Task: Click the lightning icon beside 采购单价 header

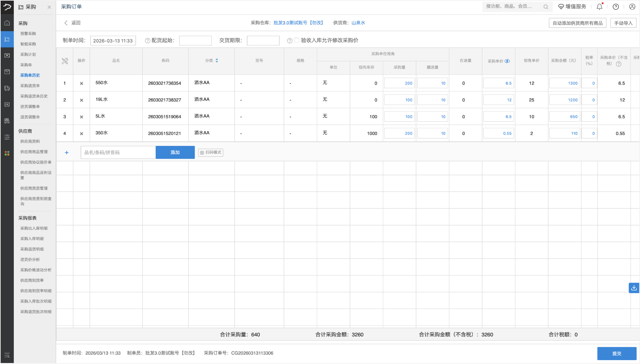Action: pyautogui.click(x=507, y=61)
